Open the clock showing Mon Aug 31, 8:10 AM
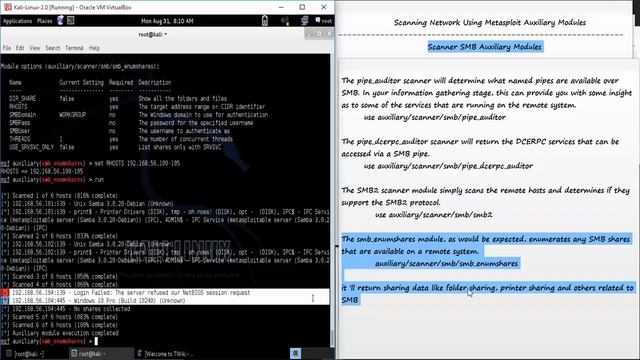Screen dimensions: 640x360 coord(167,21)
